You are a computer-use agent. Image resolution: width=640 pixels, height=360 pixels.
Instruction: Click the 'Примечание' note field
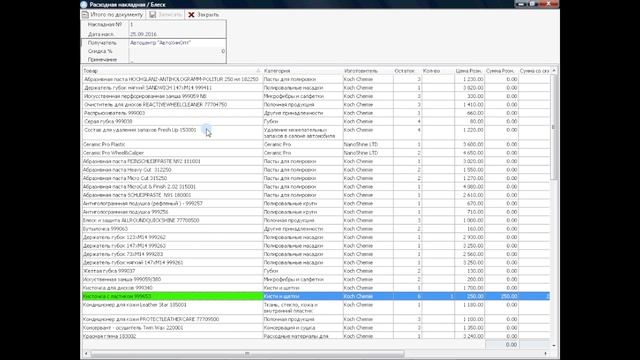(x=177, y=60)
